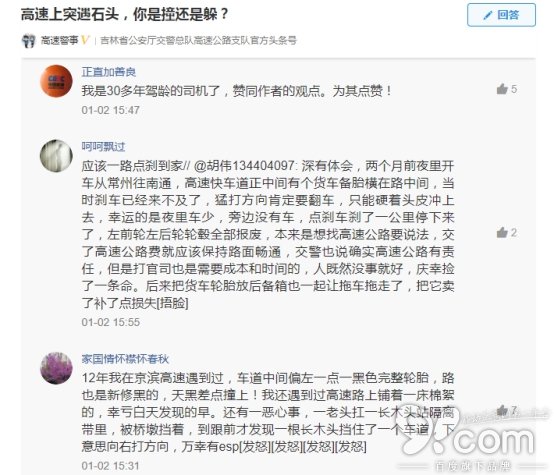Open 高速警事 author avatar
This screenshot has width=554, height=475.
pos(29,41)
